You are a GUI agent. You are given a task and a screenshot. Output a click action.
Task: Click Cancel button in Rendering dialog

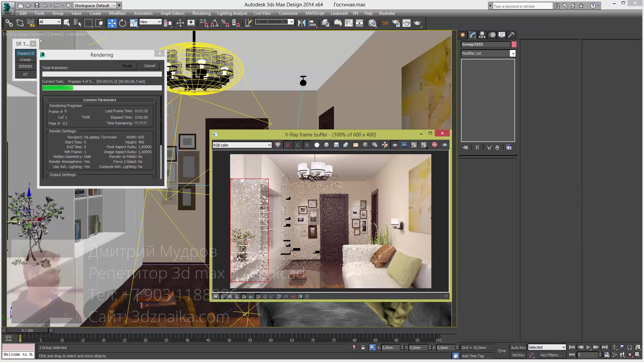point(150,65)
